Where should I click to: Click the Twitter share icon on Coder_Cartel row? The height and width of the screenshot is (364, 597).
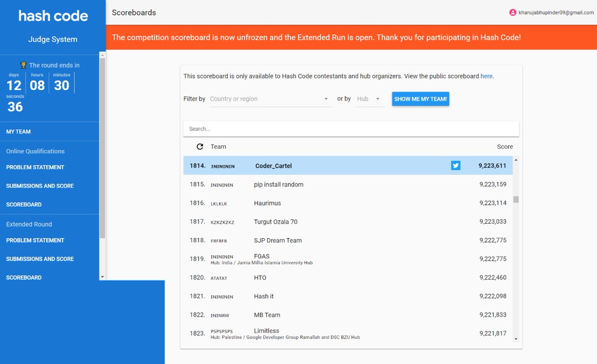[x=456, y=166]
